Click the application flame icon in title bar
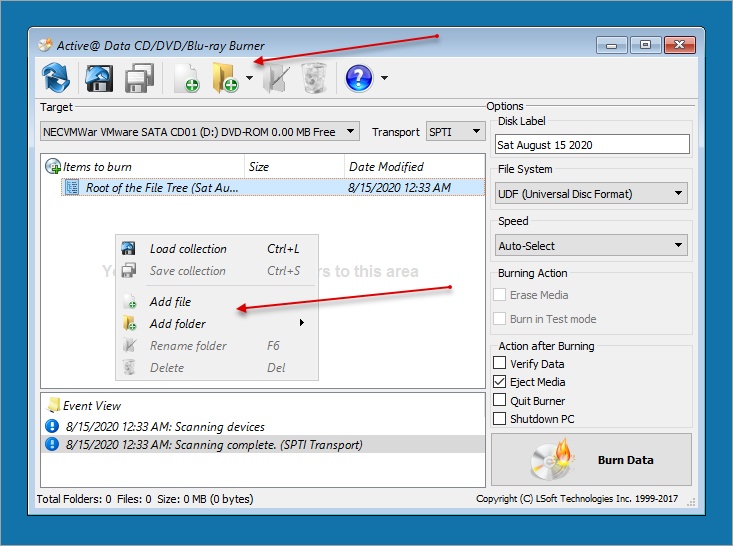The width and height of the screenshot is (733, 546). click(x=45, y=45)
